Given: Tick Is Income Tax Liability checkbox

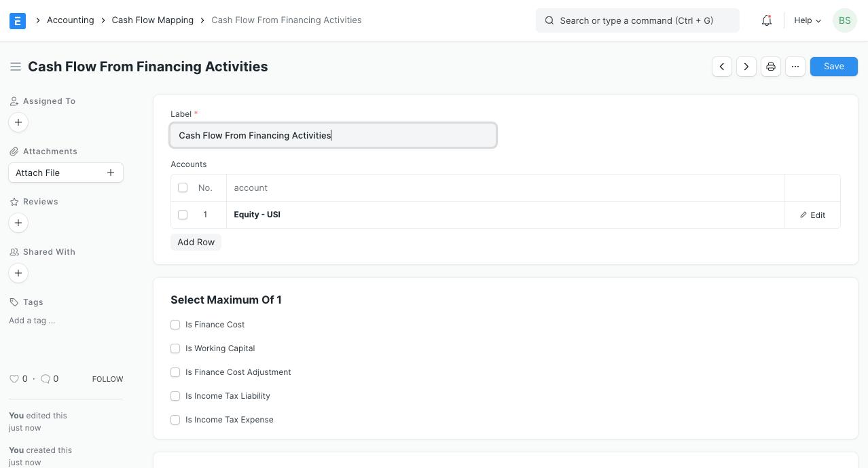Looking at the screenshot, I should [175, 396].
